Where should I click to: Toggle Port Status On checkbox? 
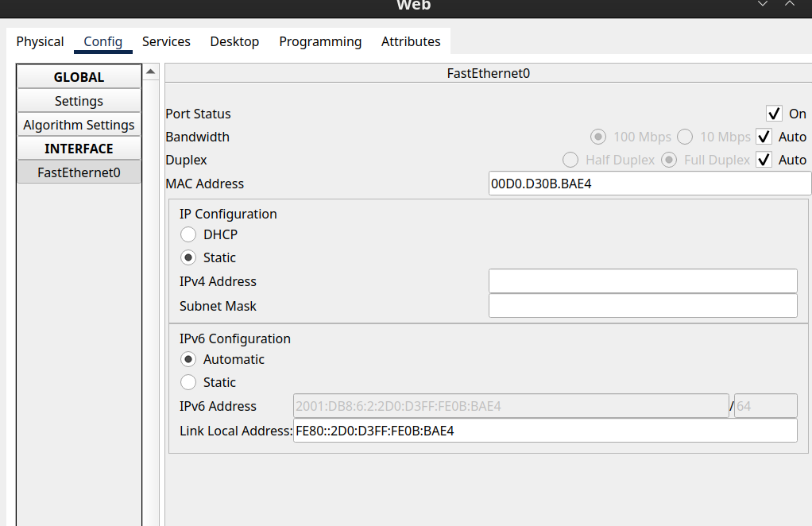[774, 114]
